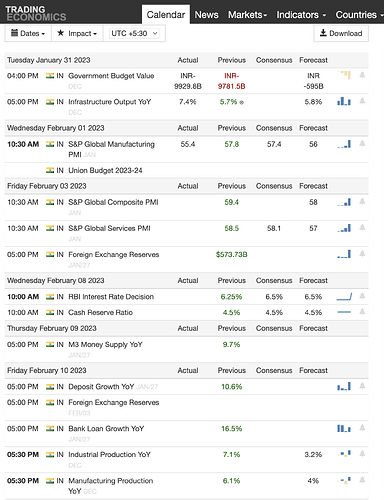Viewport: 384px width, 500px height.
Task: Open the Cash Reserve Ratio link
Action: pos(100,312)
